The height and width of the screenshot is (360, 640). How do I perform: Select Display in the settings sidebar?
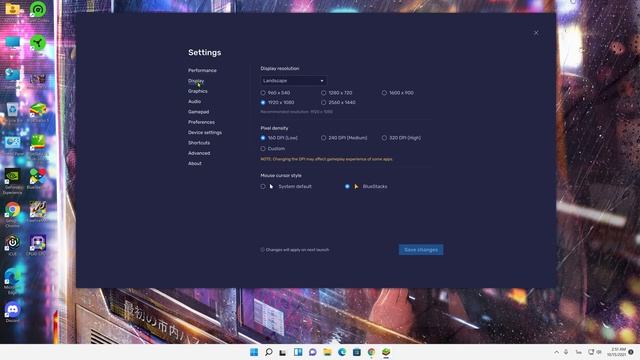(196, 81)
